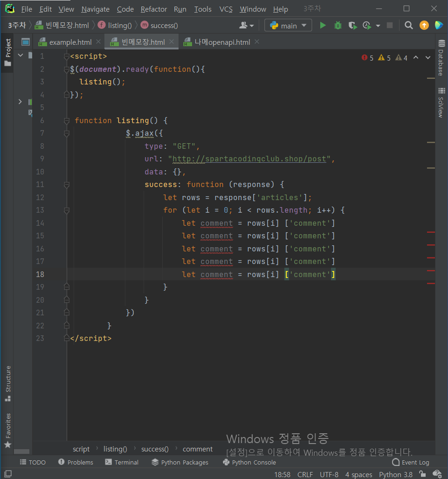
Task: Open the Code menu
Action: click(125, 9)
